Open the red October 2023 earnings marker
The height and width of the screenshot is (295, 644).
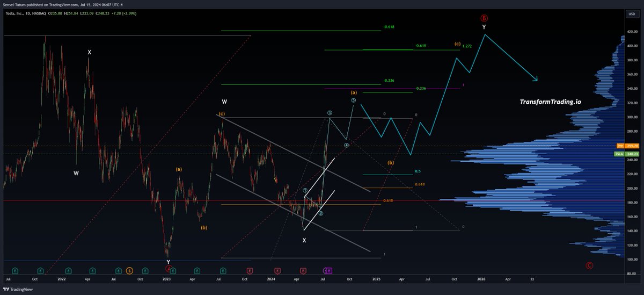[x=250, y=270]
